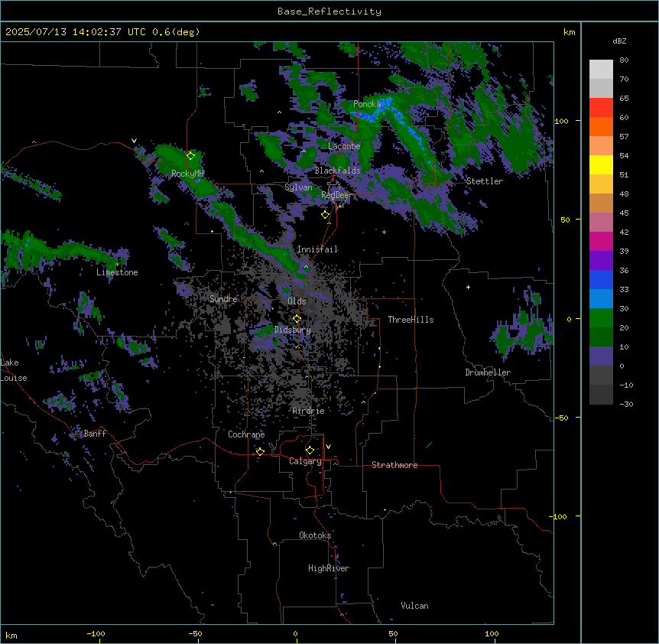
Task: Click the Sundre city label
Action: 223,299
